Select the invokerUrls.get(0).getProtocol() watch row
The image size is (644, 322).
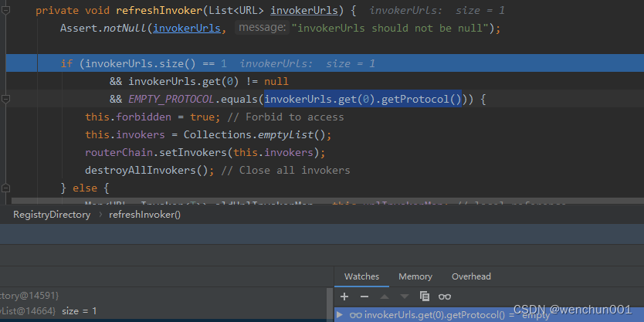(489, 314)
